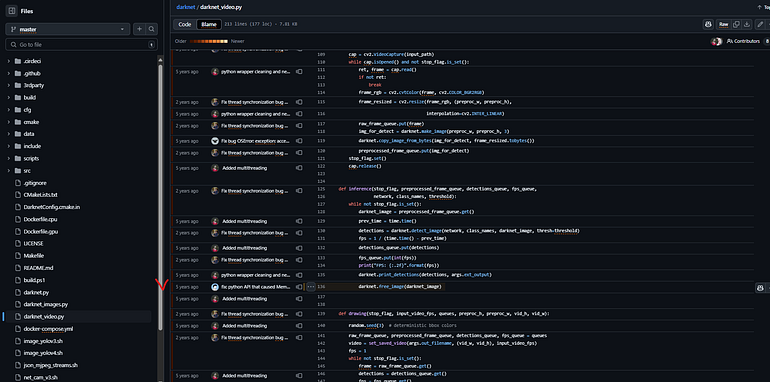Screen dimensions: 770x382
Task: View blame prior to change at line 139
Action: (x=299, y=314)
